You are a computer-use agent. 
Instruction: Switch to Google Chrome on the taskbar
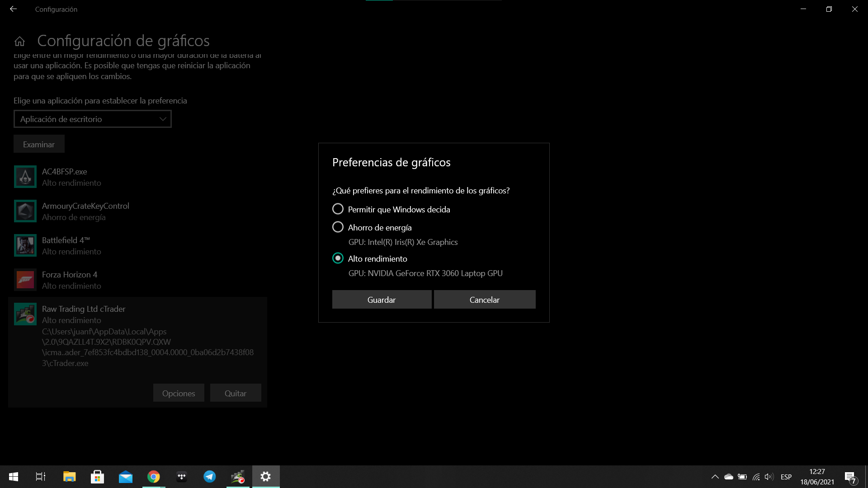(154, 477)
